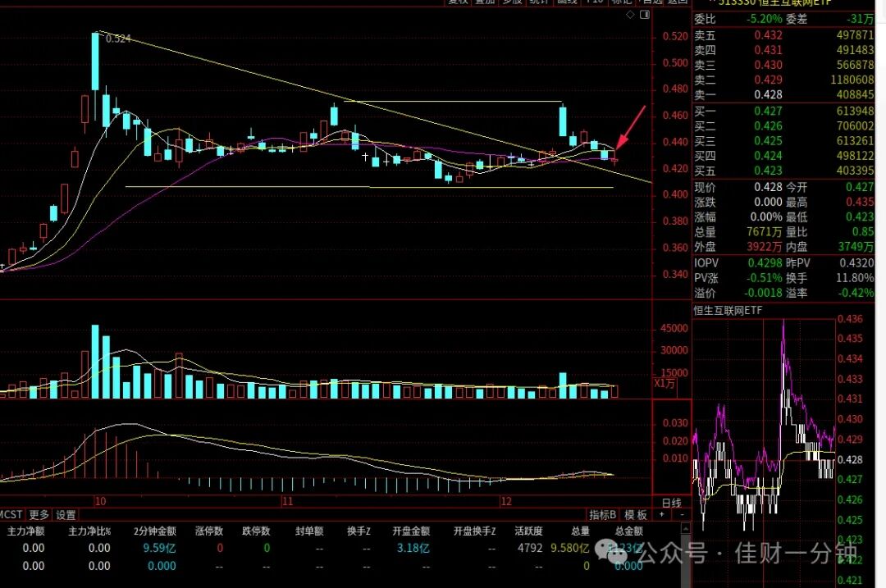Click the 买四 price 0.424

769,155
